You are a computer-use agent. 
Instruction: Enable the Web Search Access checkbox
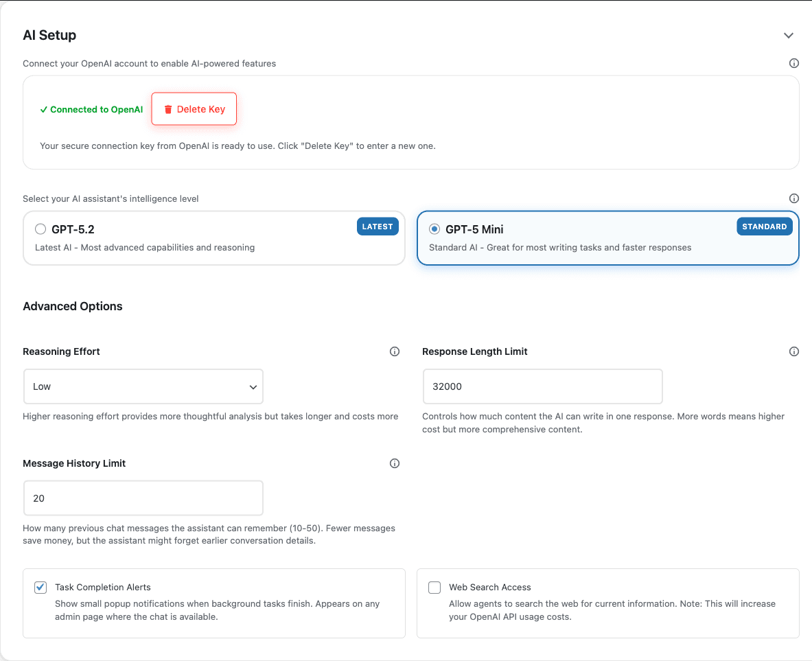click(434, 587)
